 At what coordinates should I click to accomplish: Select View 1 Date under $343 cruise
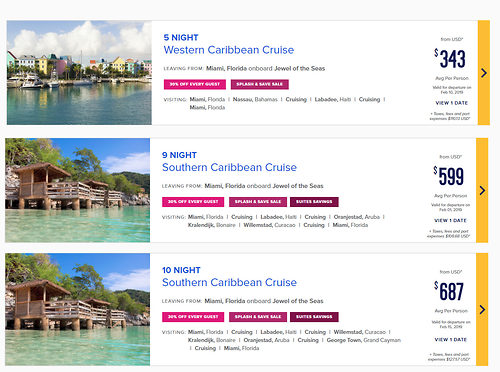(452, 103)
